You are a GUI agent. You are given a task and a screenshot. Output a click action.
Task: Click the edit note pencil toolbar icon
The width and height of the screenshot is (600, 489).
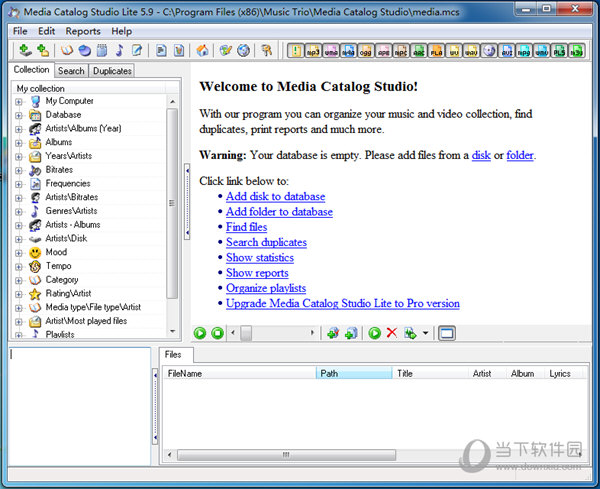tap(137, 50)
